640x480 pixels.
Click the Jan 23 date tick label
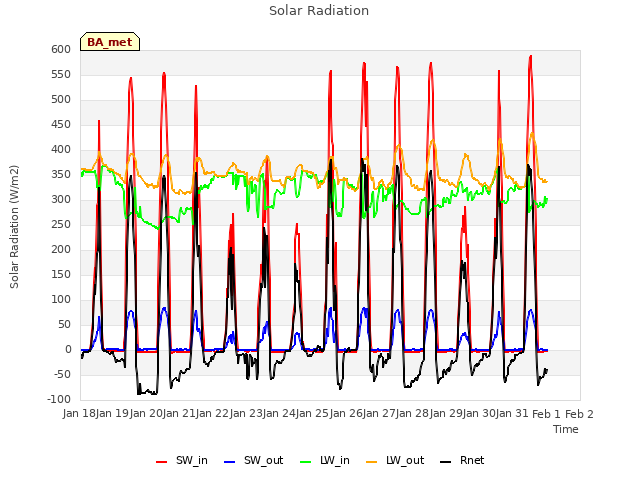click(246, 414)
